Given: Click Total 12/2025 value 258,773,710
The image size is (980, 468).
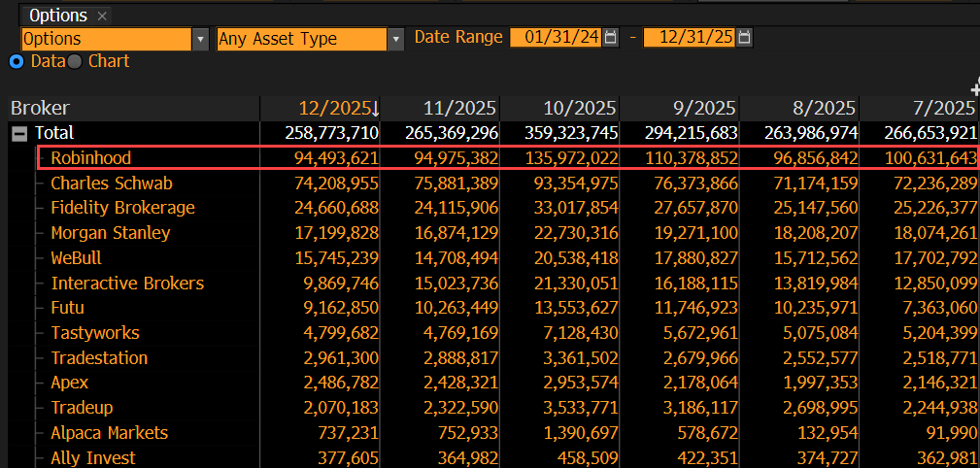Looking at the screenshot, I should (332, 133).
